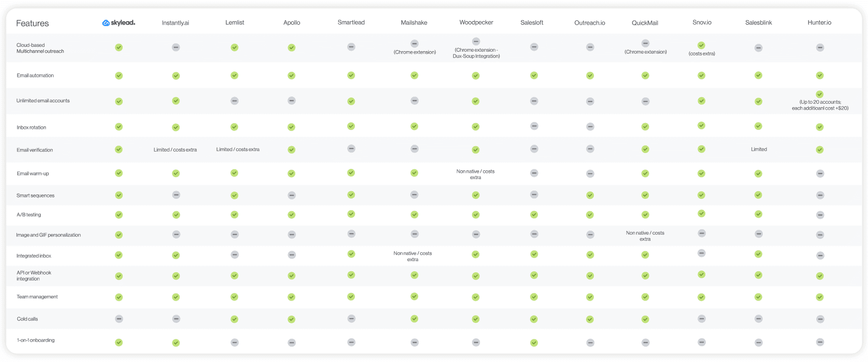Click Apollo's green check for Email verification

(x=292, y=150)
